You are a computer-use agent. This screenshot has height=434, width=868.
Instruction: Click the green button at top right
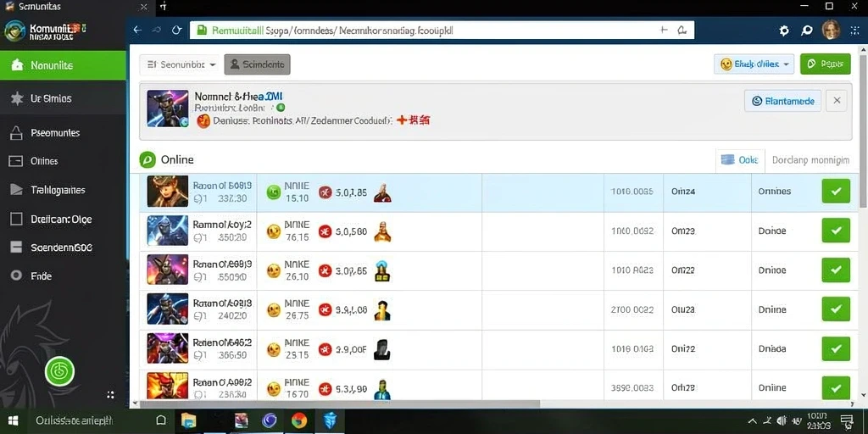tap(826, 64)
